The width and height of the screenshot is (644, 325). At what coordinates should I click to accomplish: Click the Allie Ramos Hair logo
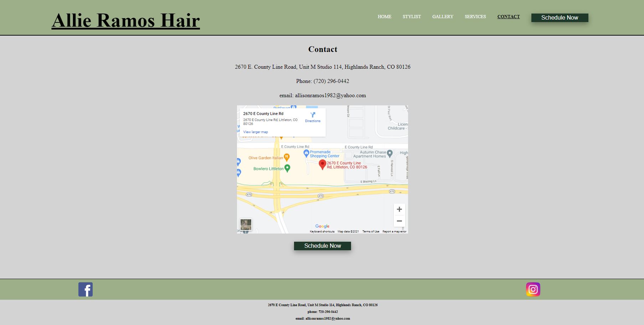point(126,21)
